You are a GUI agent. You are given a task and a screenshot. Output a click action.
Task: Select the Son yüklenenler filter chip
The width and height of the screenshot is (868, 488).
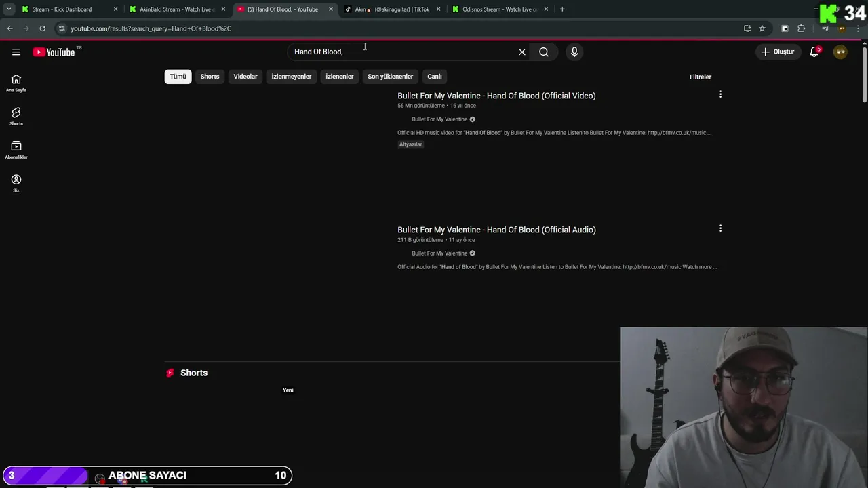[390, 77]
